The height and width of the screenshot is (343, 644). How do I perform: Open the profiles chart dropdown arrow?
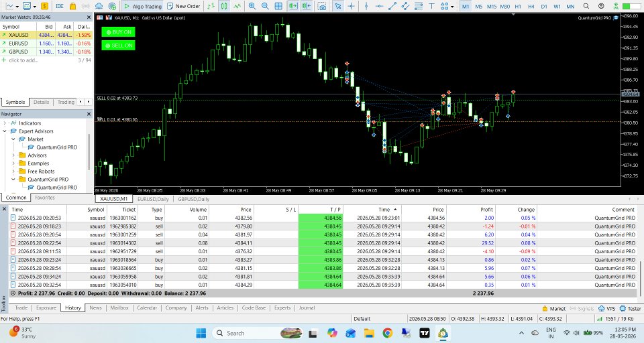[34, 7]
